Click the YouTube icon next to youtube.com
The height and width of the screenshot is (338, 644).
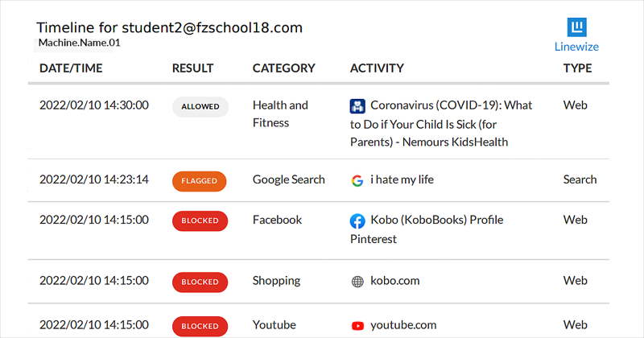pyautogui.click(x=357, y=326)
